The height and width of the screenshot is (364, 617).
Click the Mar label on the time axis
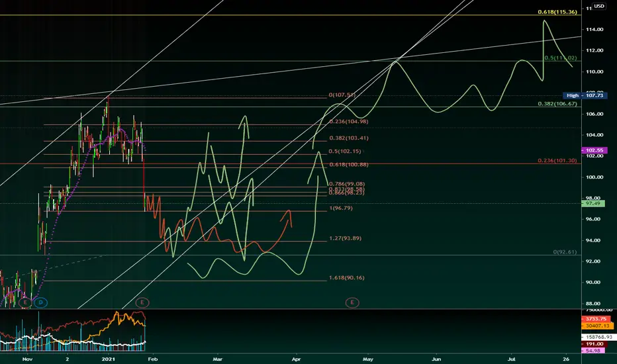[218, 359]
